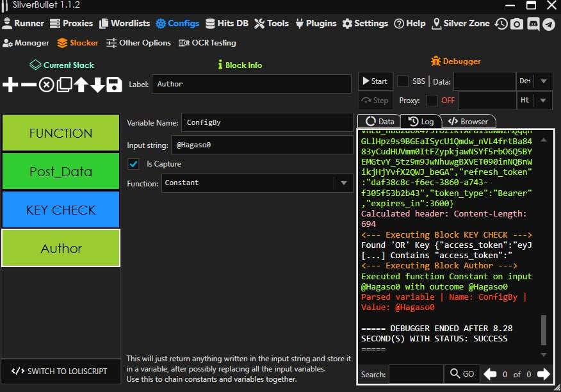Open the Function dropdown showing Constant
This screenshot has width=561, height=392.
(x=345, y=183)
